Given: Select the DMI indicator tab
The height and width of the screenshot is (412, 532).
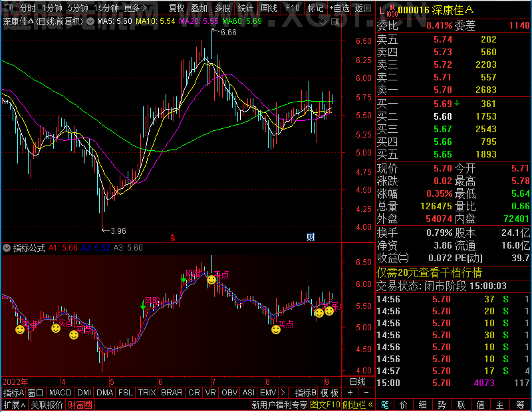Looking at the screenshot, I should (x=84, y=393).
